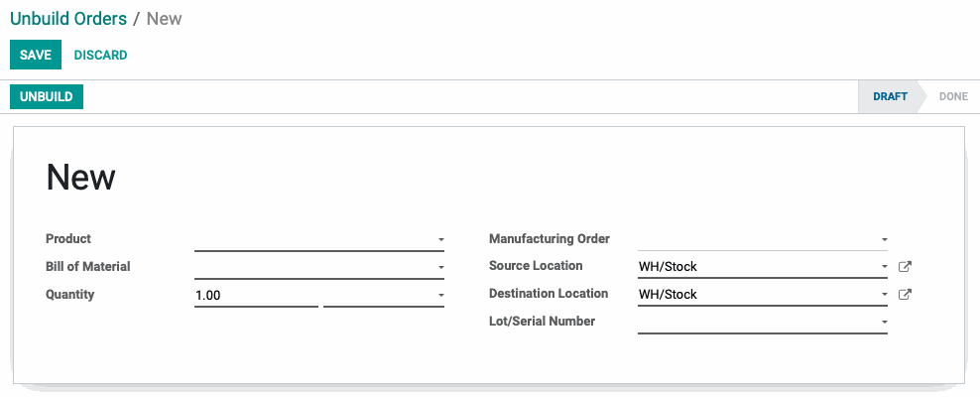Screen dimensions: 980x397
Task: Click the Save button
Action: click(36, 55)
